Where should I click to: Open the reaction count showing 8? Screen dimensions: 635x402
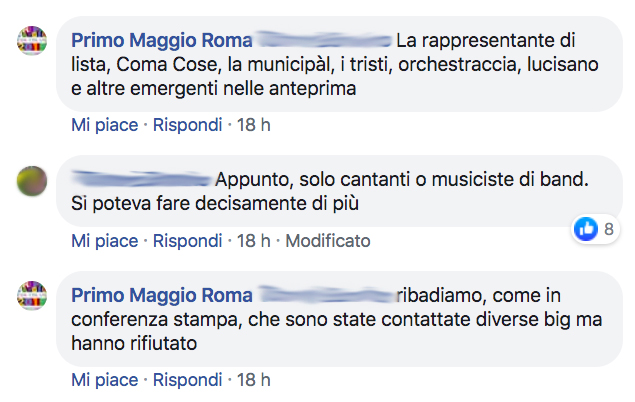pos(608,229)
